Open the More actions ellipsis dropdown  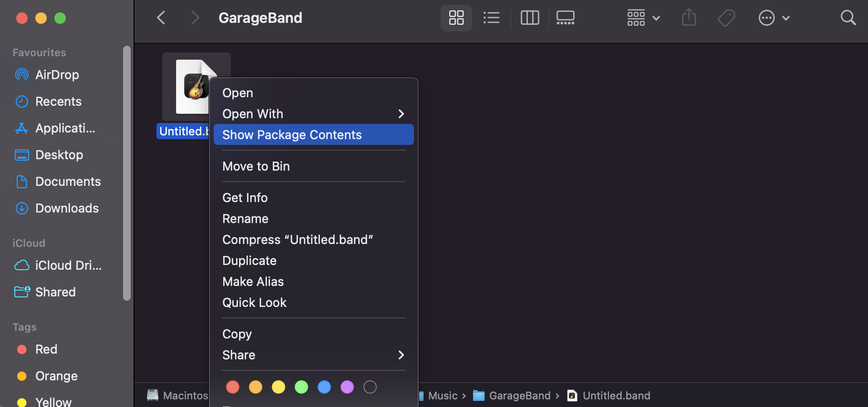[774, 18]
